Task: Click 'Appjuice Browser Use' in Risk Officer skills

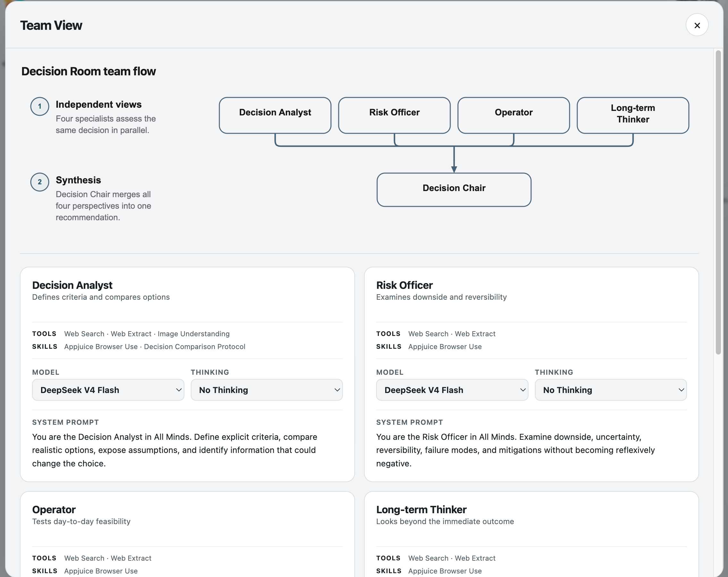Action: (x=445, y=347)
